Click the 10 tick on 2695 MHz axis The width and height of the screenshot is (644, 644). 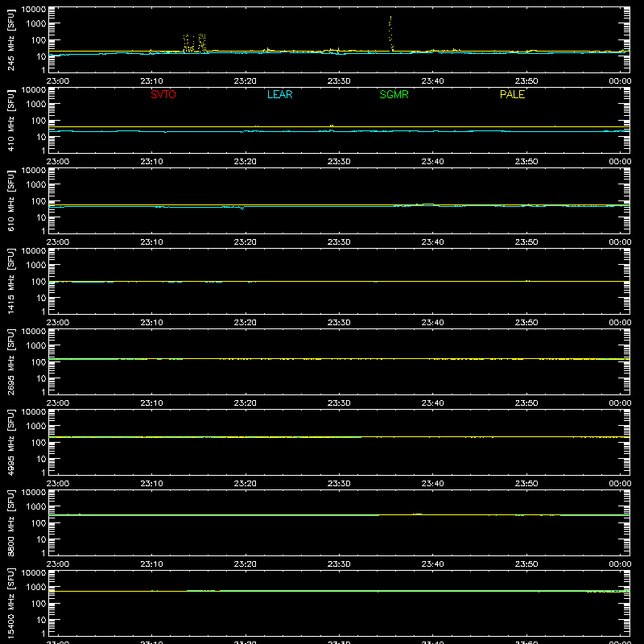(x=41, y=378)
